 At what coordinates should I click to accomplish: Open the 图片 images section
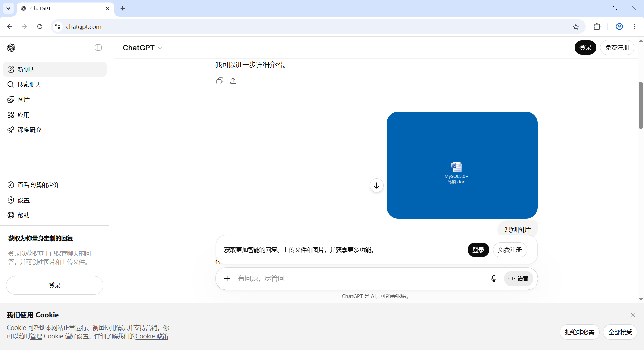(55, 99)
